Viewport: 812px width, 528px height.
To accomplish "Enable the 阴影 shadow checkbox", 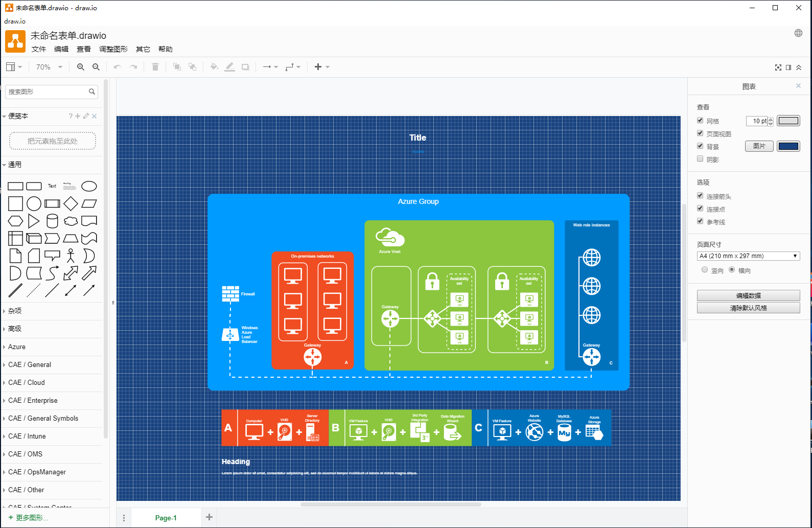I will coord(700,159).
